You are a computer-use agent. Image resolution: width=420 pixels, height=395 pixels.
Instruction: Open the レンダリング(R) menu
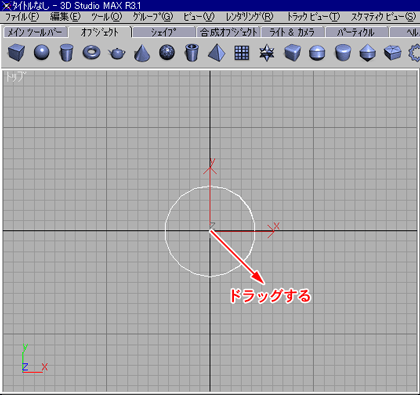(249, 17)
